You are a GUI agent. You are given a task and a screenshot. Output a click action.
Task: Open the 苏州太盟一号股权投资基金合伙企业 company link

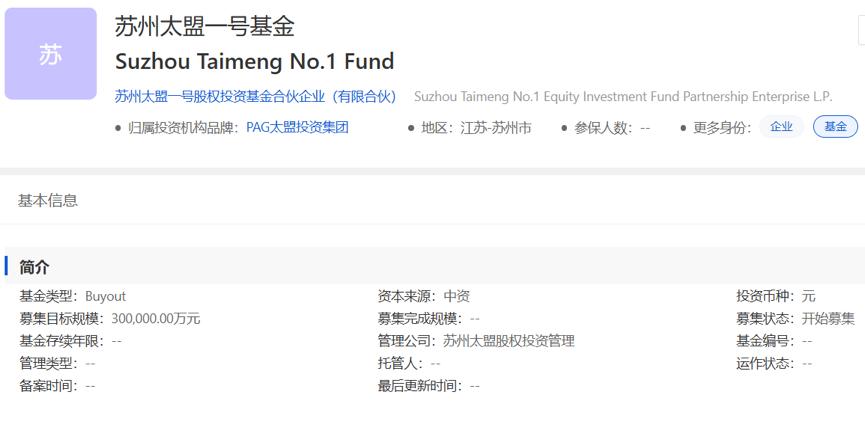coord(256,97)
